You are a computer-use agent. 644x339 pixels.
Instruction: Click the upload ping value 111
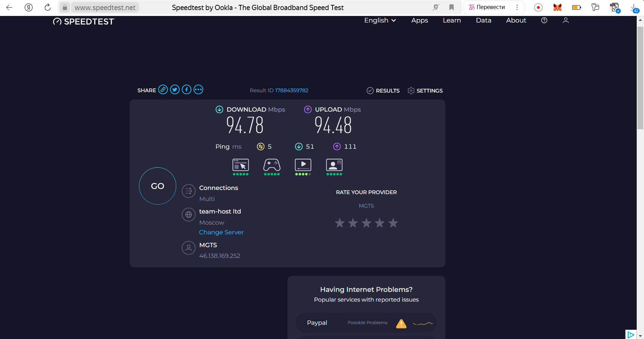coord(350,147)
